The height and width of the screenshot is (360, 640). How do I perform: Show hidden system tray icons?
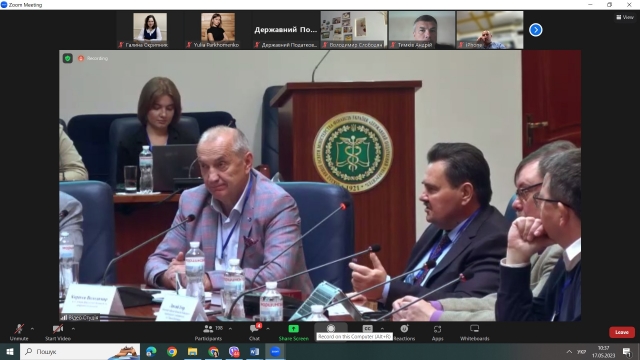569,351
